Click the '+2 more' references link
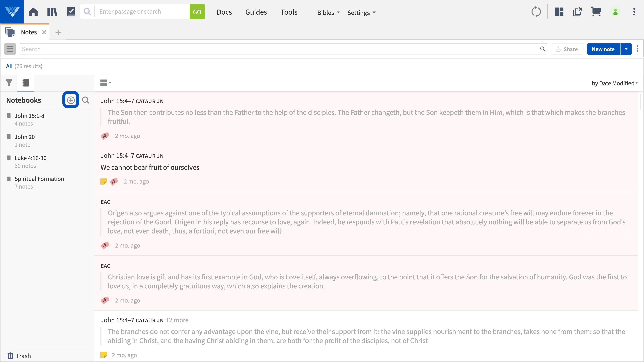The image size is (644, 362). 177,320
